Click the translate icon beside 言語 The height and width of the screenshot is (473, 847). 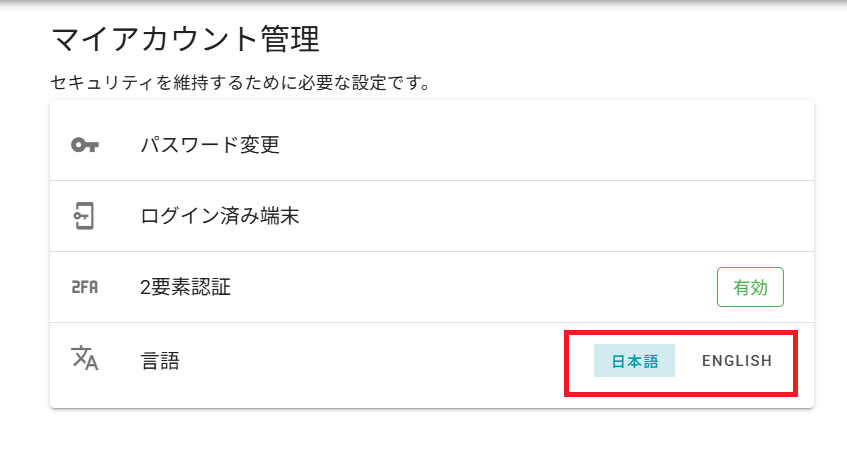coord(85,359)
